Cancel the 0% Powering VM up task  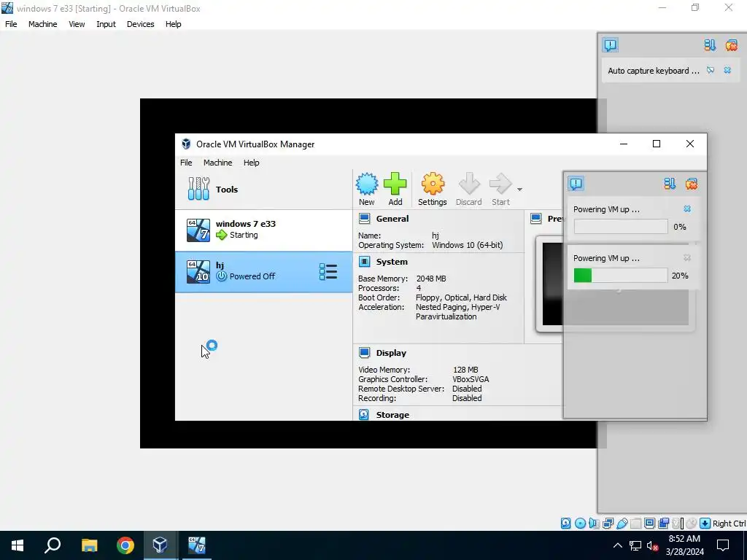point(687,209)
